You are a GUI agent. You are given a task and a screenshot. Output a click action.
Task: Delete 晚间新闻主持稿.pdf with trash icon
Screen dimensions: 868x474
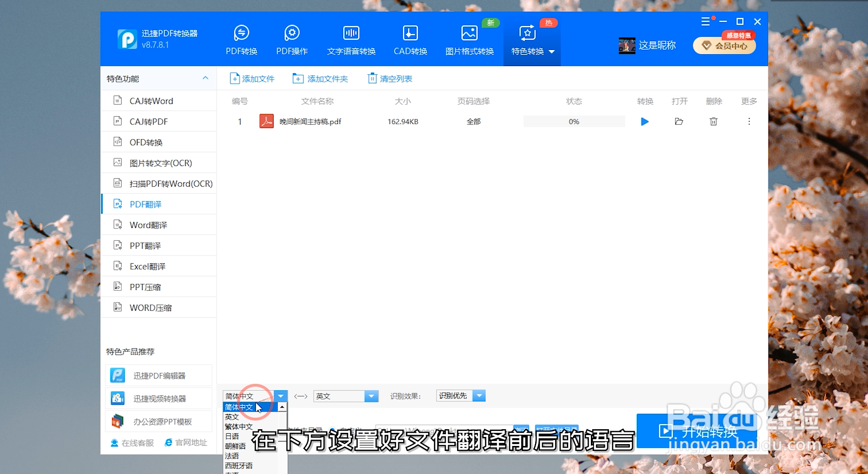pos(713,121)
